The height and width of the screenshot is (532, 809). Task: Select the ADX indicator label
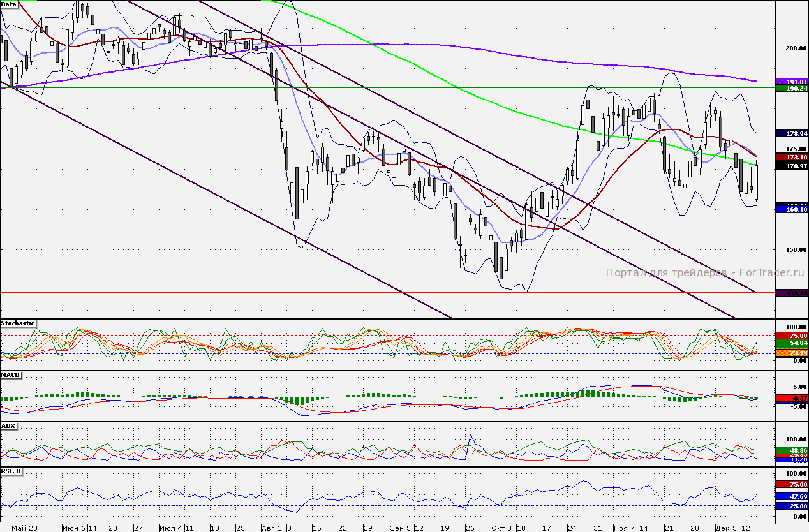[x=8, y=425]
